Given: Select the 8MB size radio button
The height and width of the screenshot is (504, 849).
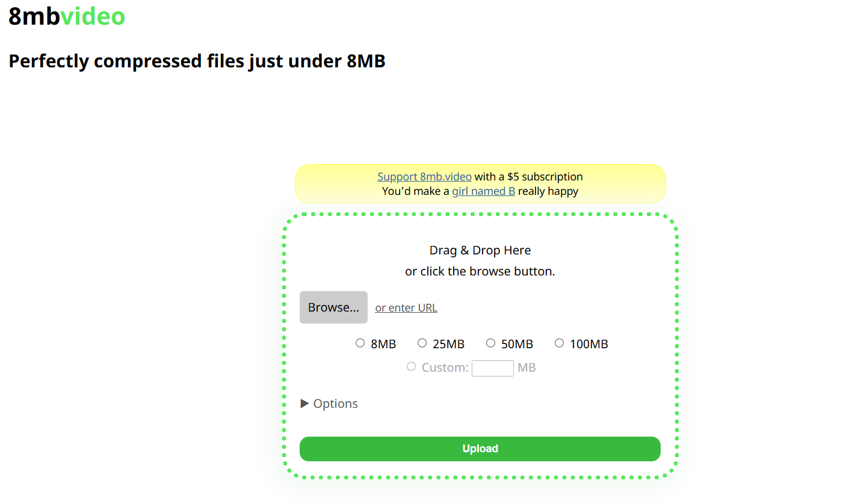Looking at the screenshot, I should coord(360,343).
